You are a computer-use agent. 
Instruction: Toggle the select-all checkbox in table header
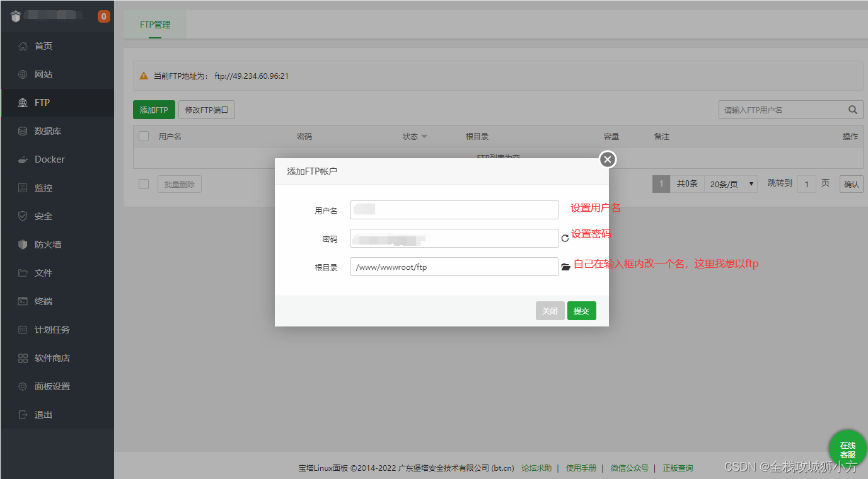coord(144,136)
